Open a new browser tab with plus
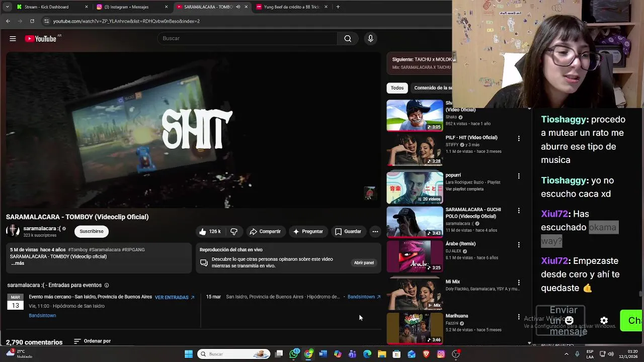 point(338,7)
